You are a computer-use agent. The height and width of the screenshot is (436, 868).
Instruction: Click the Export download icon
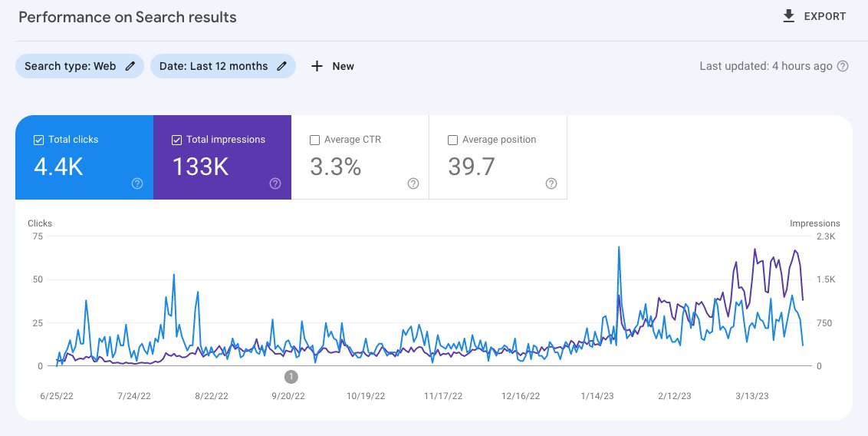tap(789, 16)
